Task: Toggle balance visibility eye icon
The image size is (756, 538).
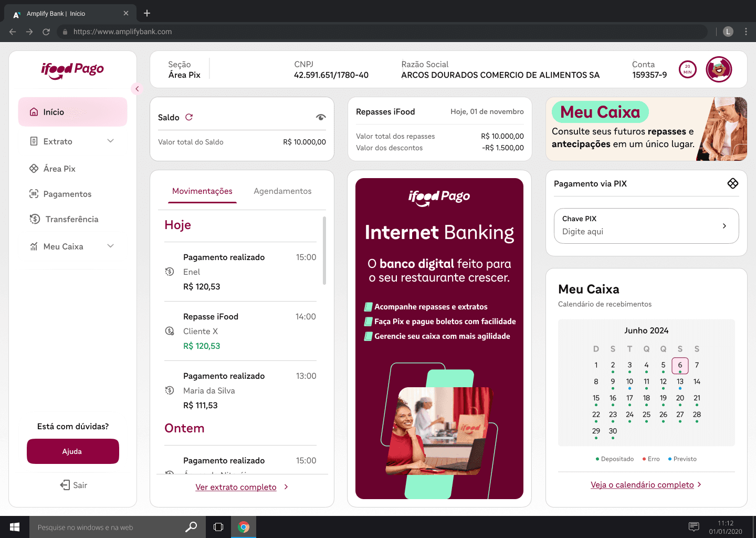Action: point(321,117)
